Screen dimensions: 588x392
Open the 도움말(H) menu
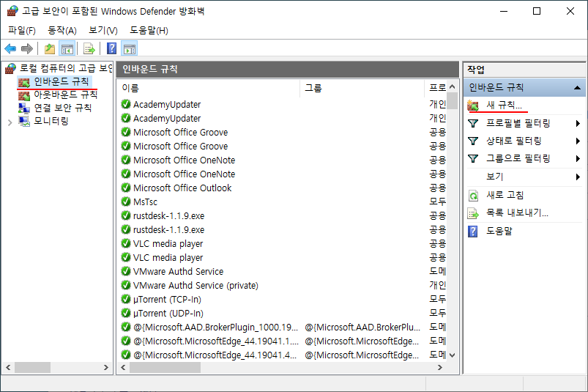point(149,30)
